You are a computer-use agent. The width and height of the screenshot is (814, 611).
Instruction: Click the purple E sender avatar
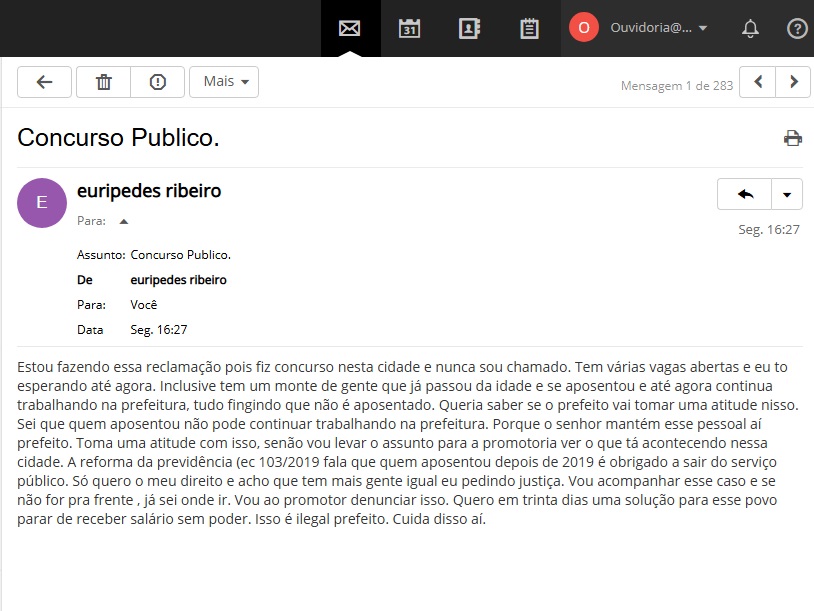pos(42,203)
